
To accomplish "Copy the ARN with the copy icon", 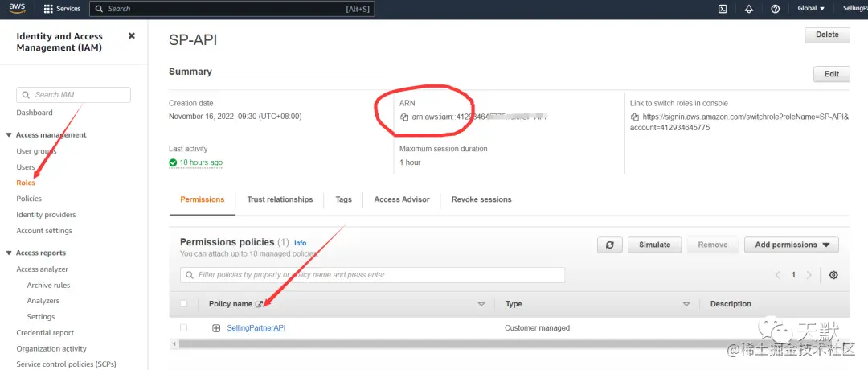I will [x=404, y=117].
